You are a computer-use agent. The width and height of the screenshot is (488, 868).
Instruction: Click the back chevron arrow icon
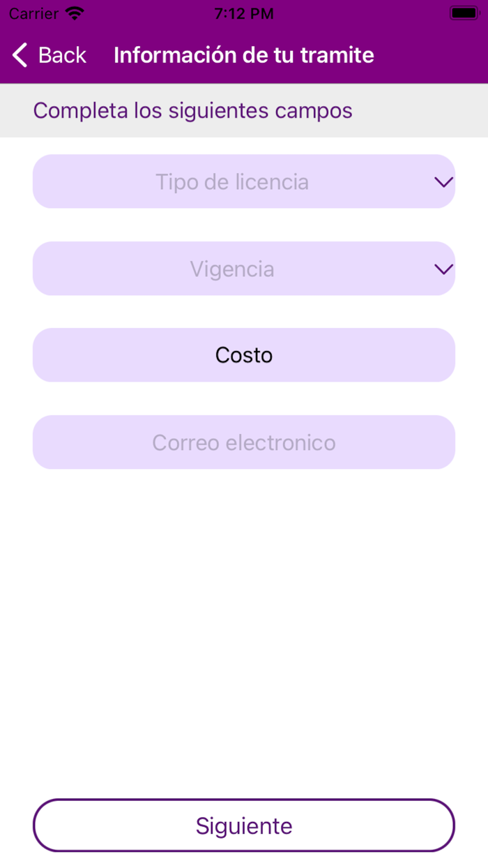19,54
